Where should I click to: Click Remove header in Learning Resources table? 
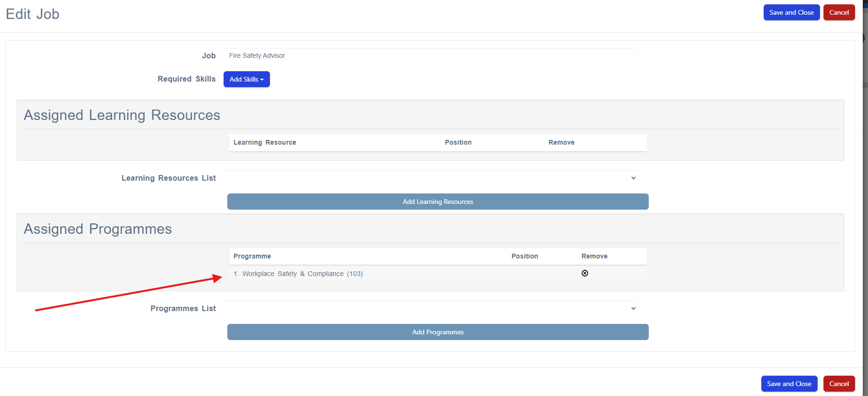click(561, 142)
